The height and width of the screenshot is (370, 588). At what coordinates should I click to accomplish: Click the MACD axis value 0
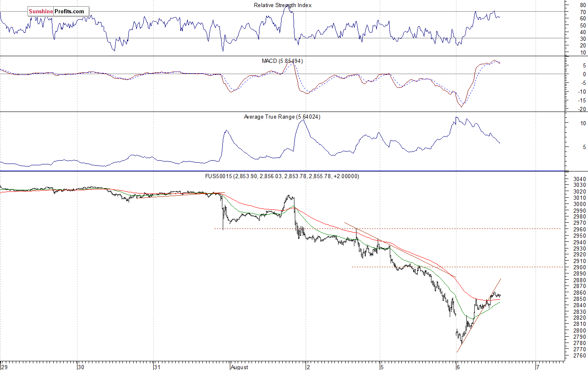[x=584, y=74]
